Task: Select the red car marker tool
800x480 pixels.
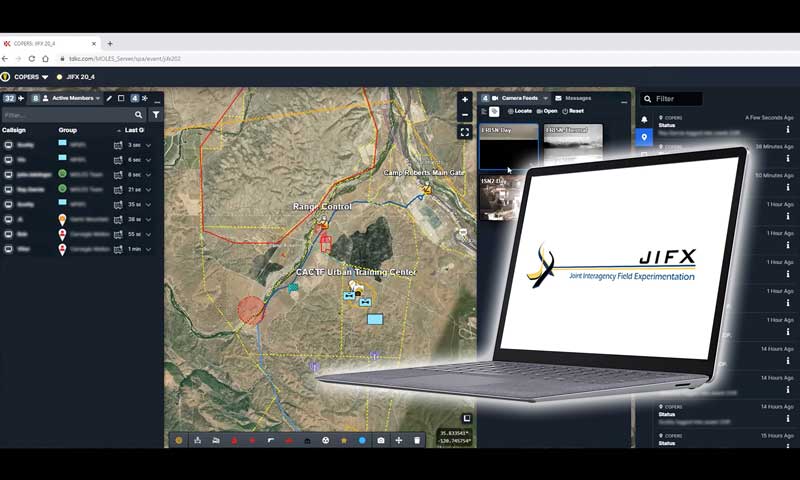Action: [289, 440]
